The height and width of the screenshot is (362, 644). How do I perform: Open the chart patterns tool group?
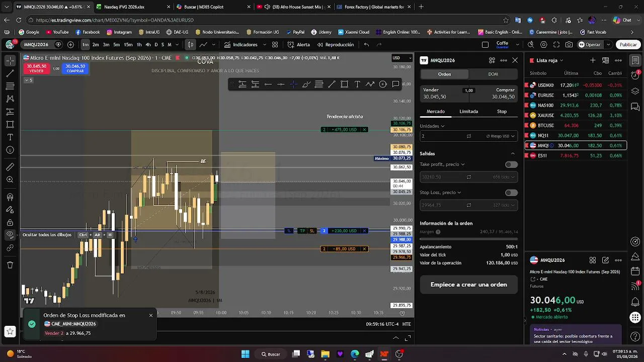coord(10,99)
